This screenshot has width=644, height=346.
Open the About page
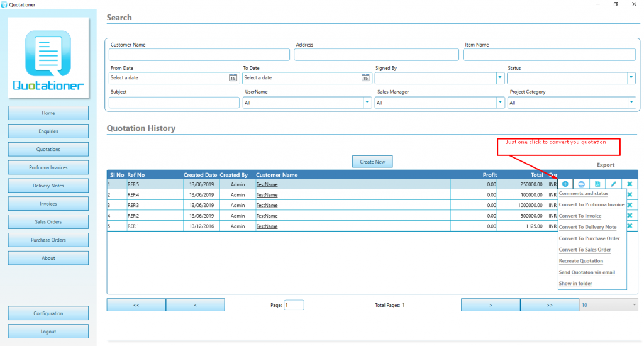pos(48,258)
